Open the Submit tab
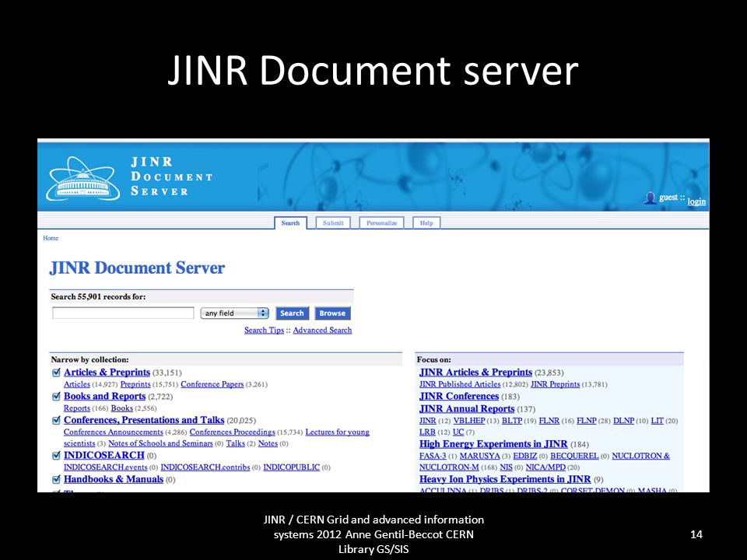 tap(333, 223)
